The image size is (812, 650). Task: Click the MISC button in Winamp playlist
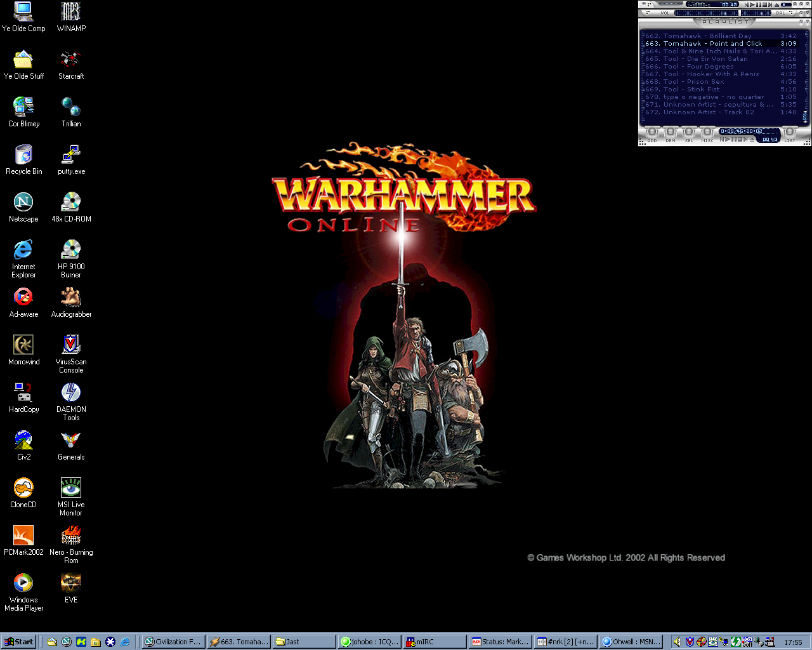[707, 134]
